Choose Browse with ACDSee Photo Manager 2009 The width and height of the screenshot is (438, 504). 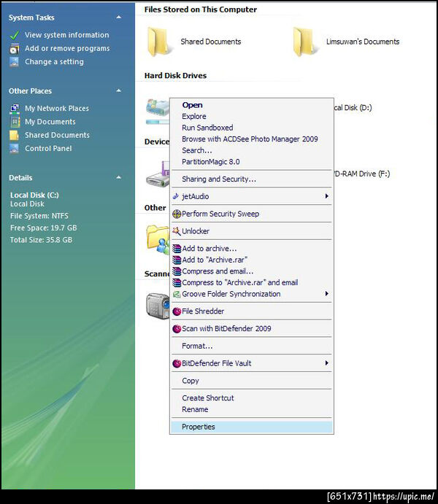click(x=251, y=139)
